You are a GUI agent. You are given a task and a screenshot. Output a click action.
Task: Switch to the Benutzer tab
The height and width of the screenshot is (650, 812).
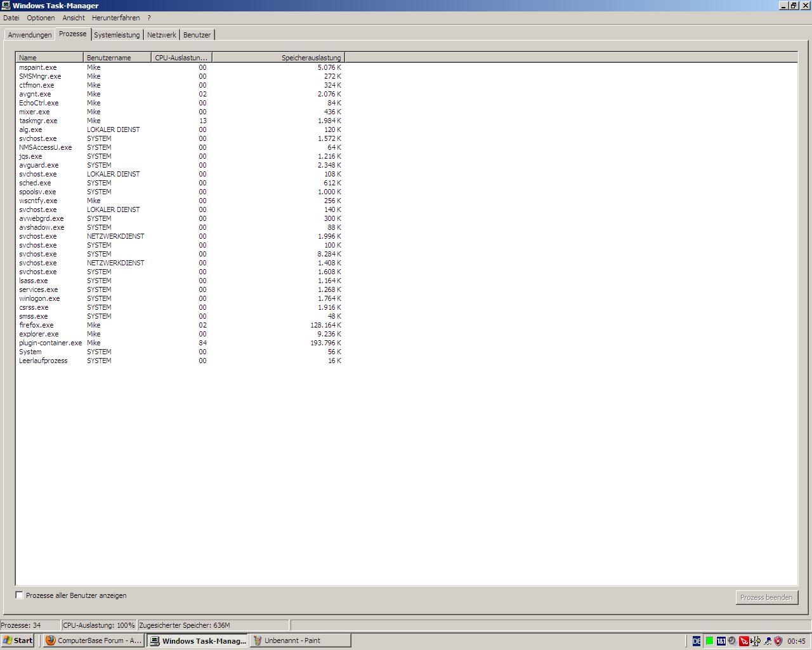197,35
